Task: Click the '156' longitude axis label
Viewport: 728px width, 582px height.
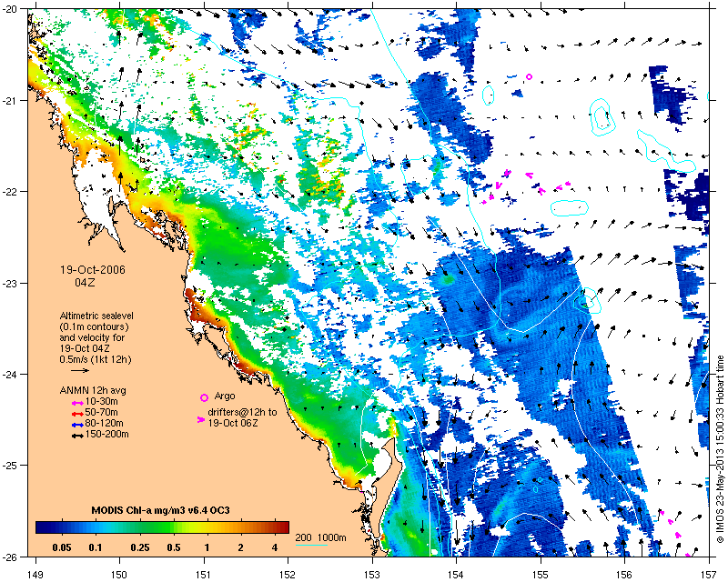Action: 625,575
